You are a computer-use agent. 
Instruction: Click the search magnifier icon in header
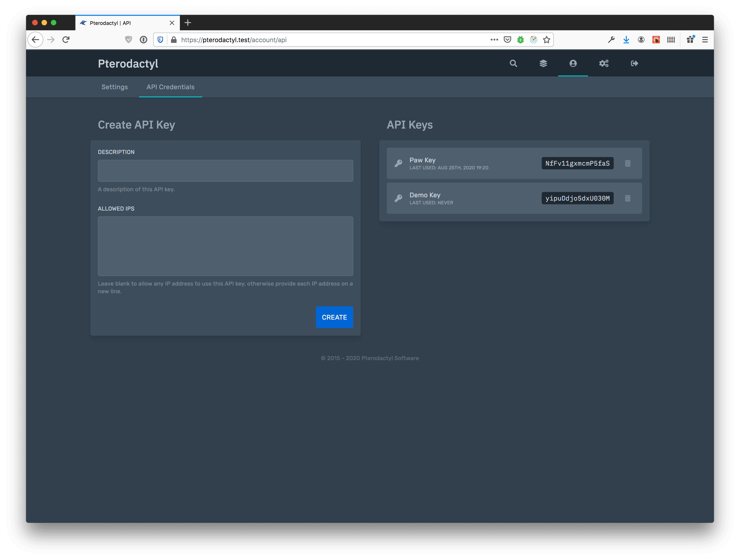coord(513,64)
